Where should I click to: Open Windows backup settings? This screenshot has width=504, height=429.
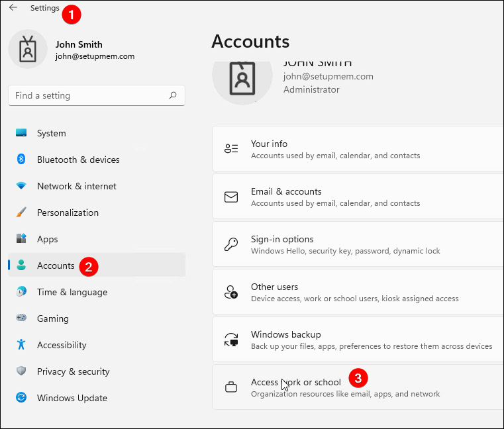tap(358, 340)
